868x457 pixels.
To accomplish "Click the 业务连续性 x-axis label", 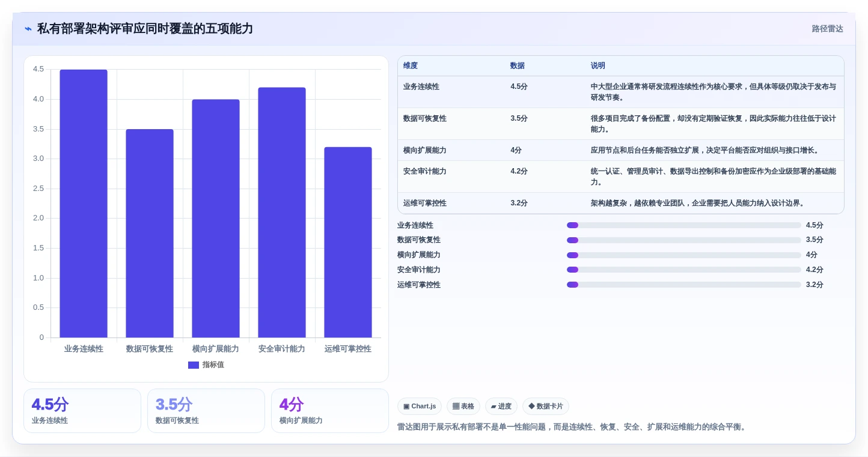I will click(x=84, y=349).
